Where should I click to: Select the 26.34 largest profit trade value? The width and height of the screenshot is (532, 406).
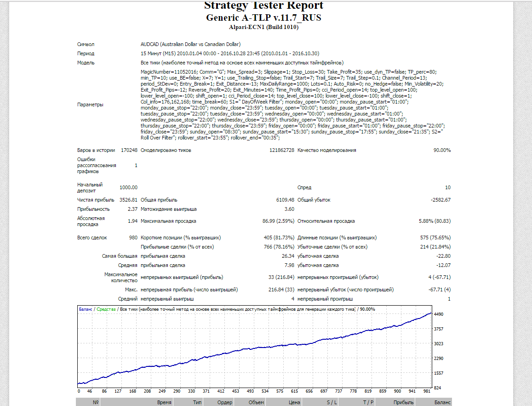(288, 256)
